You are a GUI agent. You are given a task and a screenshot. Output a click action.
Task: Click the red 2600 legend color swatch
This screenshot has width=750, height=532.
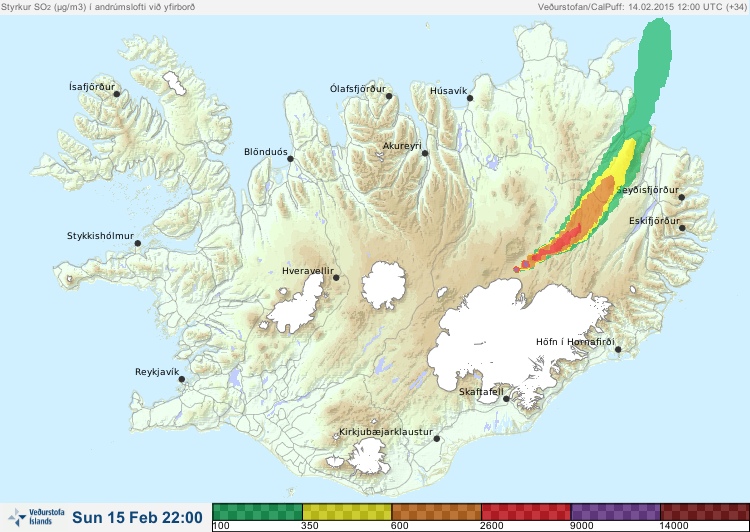point(526,512)
